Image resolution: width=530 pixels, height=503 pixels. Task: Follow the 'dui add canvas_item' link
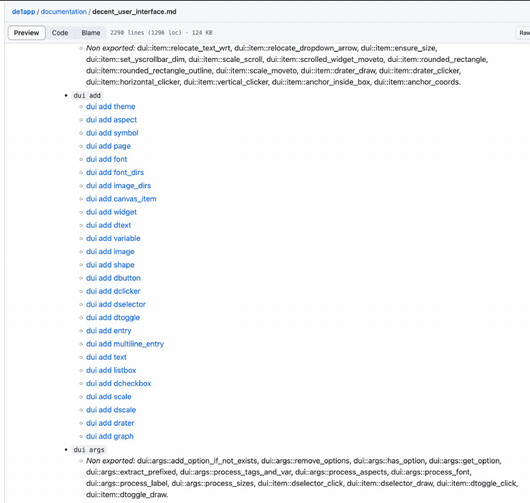[121, 199]
